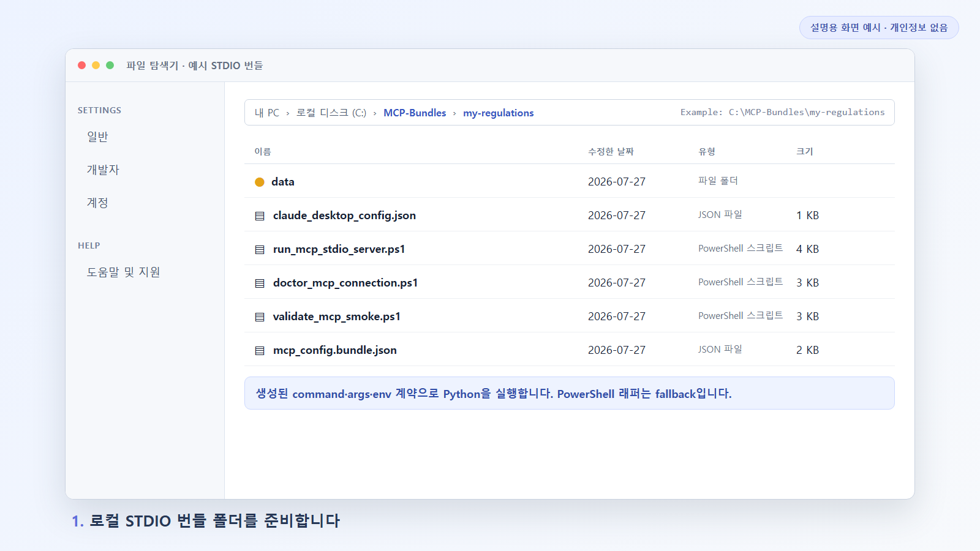Select the data folder name
The height and width of the screenshot is (551, 980).
[283, 182]
